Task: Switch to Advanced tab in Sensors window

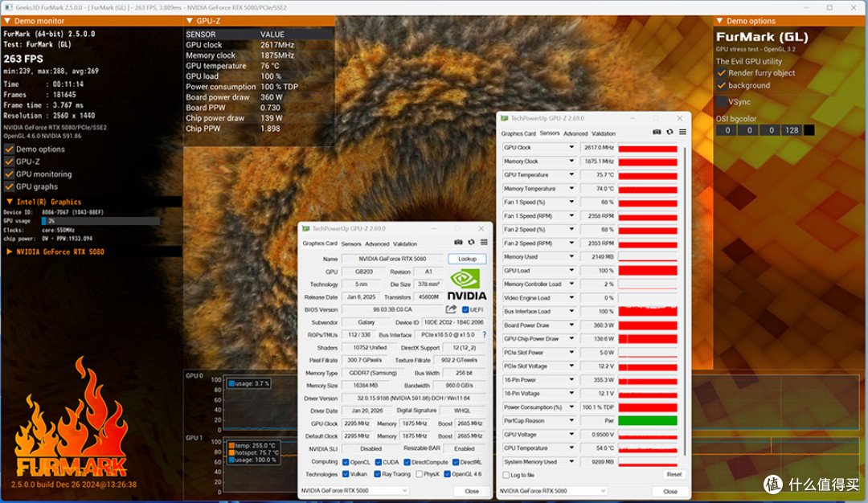Action: tap(575, 133)
